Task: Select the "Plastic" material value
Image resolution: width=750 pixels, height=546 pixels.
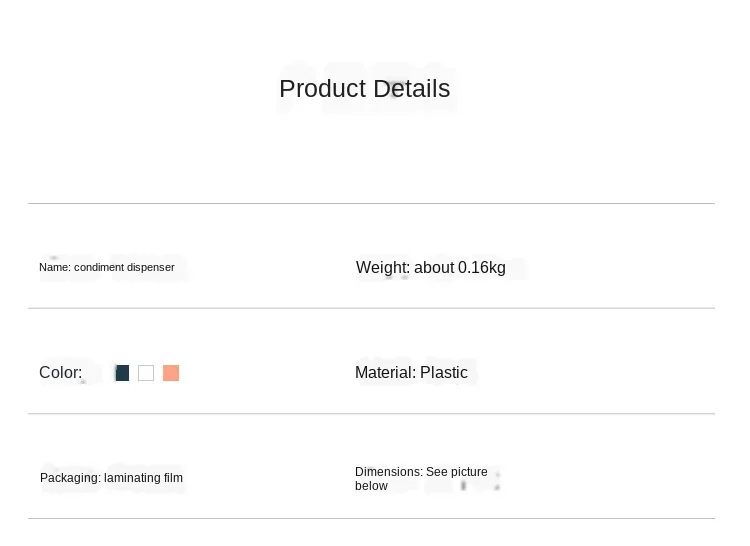Action: [444, 373]
